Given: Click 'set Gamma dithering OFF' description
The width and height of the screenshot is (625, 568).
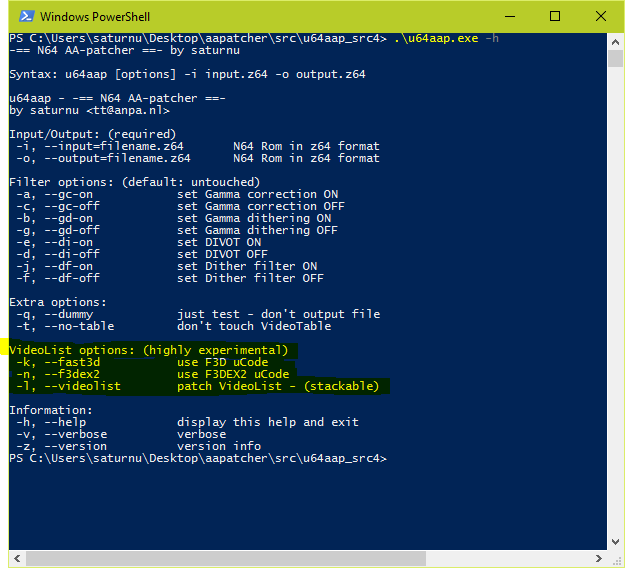Looking at the screenshot, I should click(257, 230).
